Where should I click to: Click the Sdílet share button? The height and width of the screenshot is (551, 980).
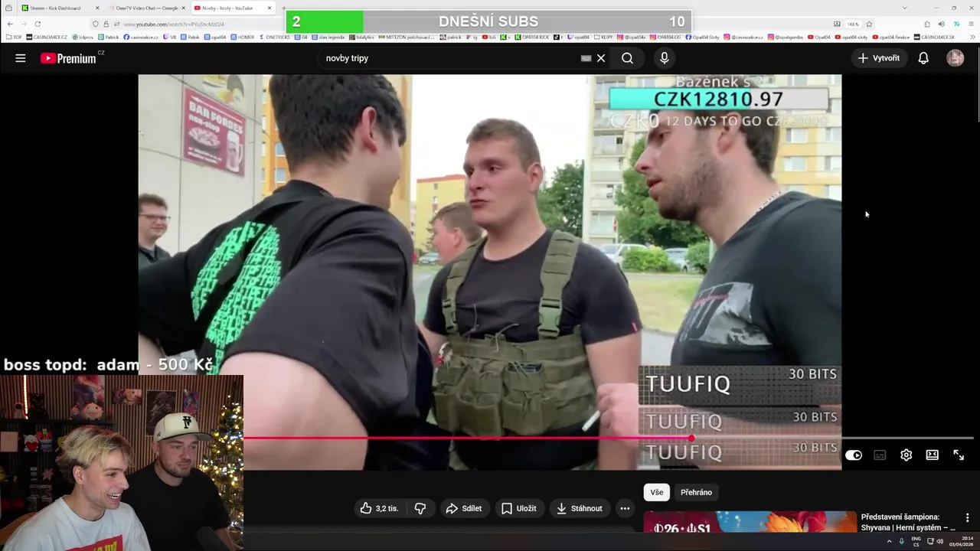coord(464,508)
